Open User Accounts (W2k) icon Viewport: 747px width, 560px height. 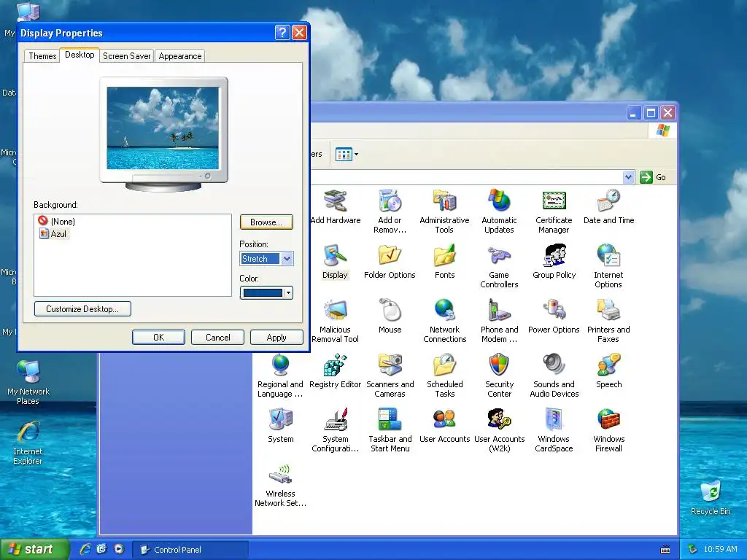[x=499, y=430]
